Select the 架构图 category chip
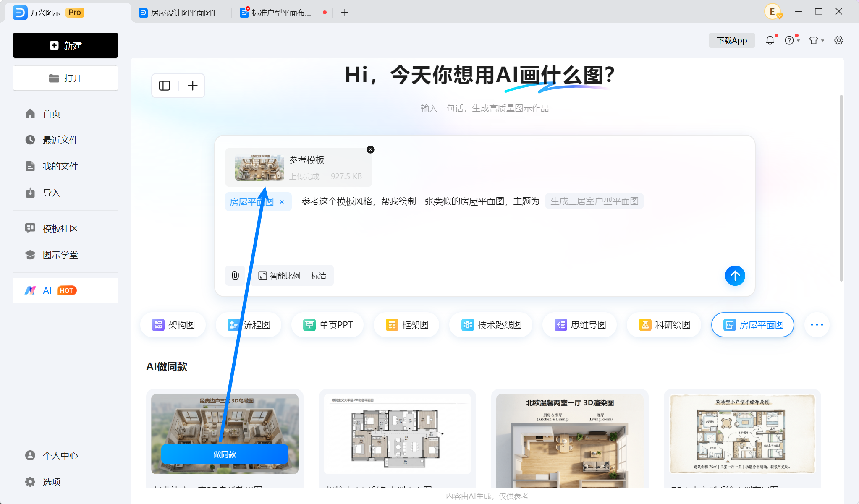The width and height of the screenshot is (859, 504). (x=173, y=325)
